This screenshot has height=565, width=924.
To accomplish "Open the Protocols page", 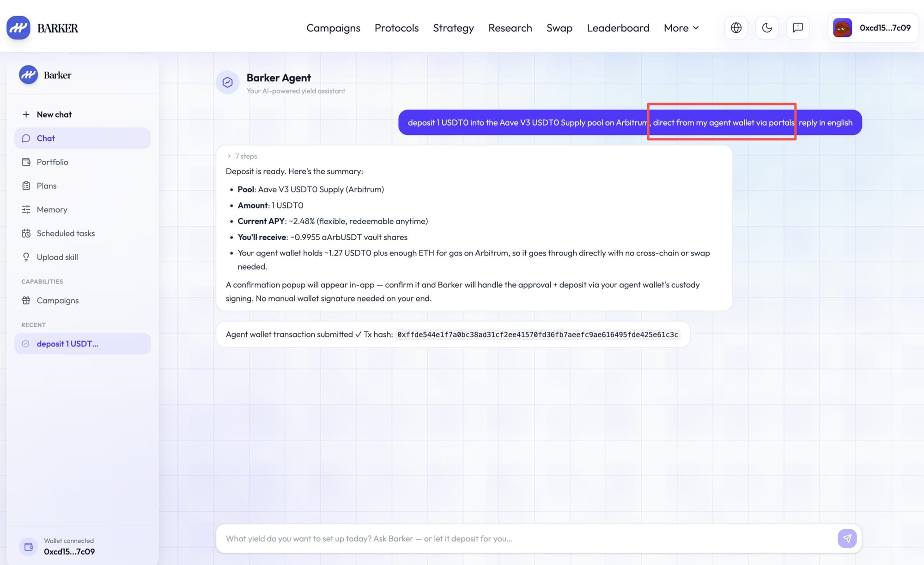I will pos(396,28).
